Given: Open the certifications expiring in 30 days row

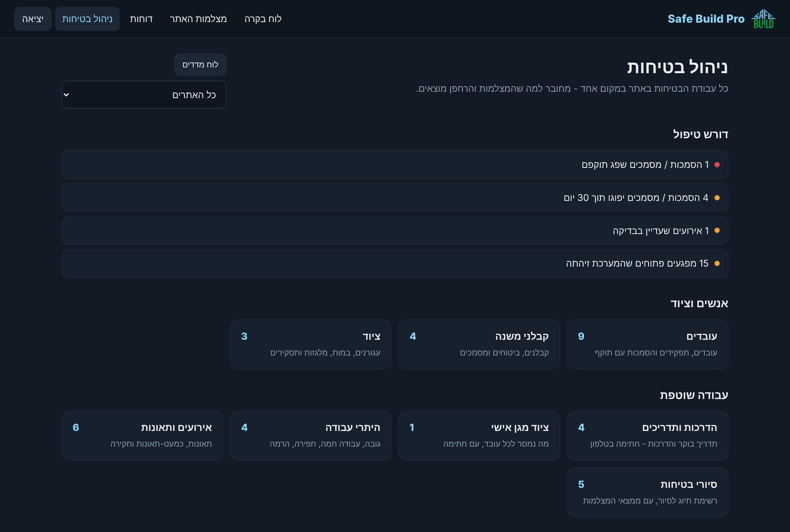Looking at the screenshot, I should pyautogui.click(x=395, y=197).
